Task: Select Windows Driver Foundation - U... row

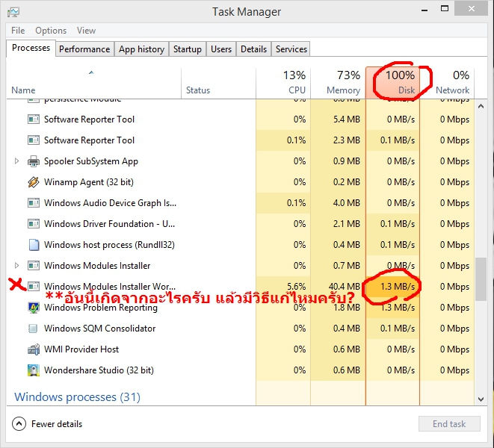Action: [x=240, y=224]
